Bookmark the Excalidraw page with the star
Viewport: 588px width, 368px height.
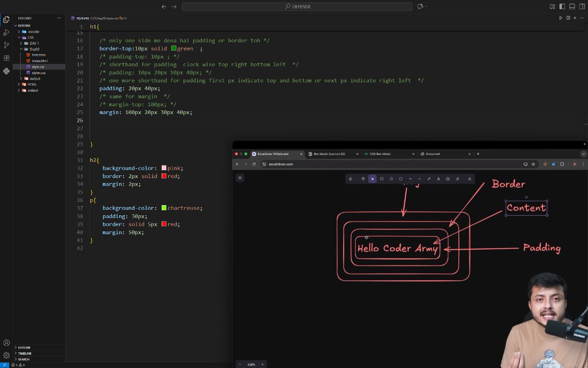pos(533,164)
